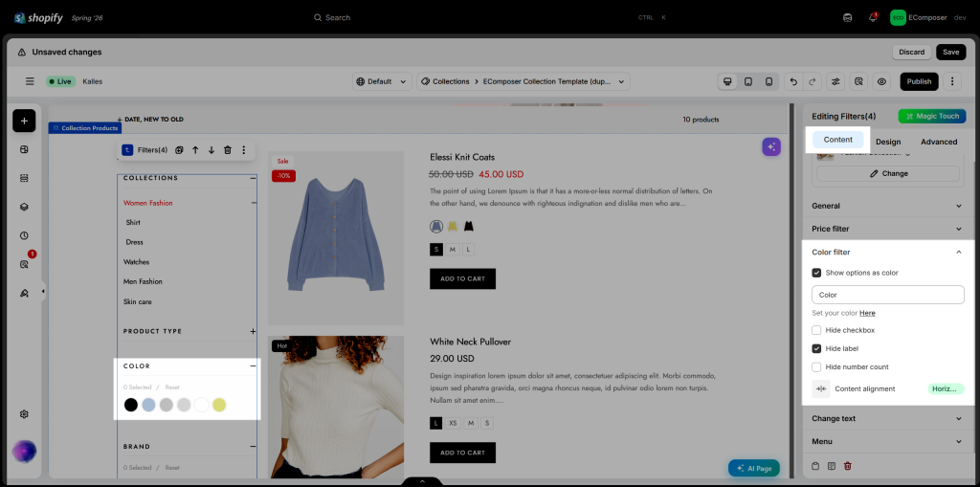Delete the Filters(4) element from toolbar
This screenshot has width=980, height=487.
pos(228,150)
